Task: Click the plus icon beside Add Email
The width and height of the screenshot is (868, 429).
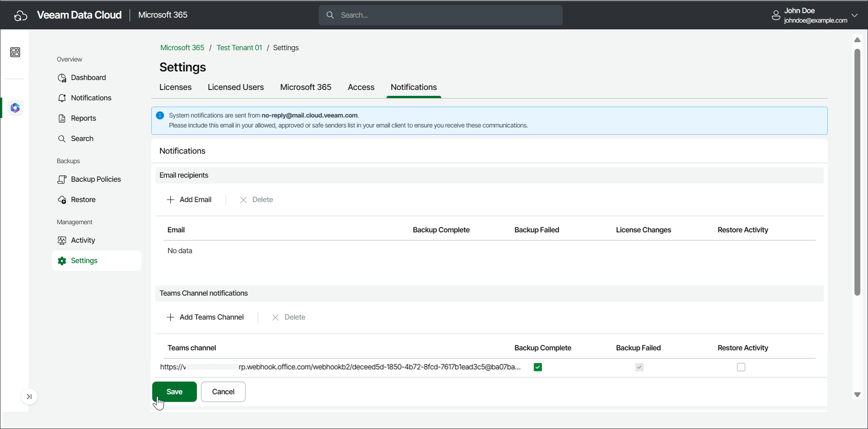Action: [170, 200]
